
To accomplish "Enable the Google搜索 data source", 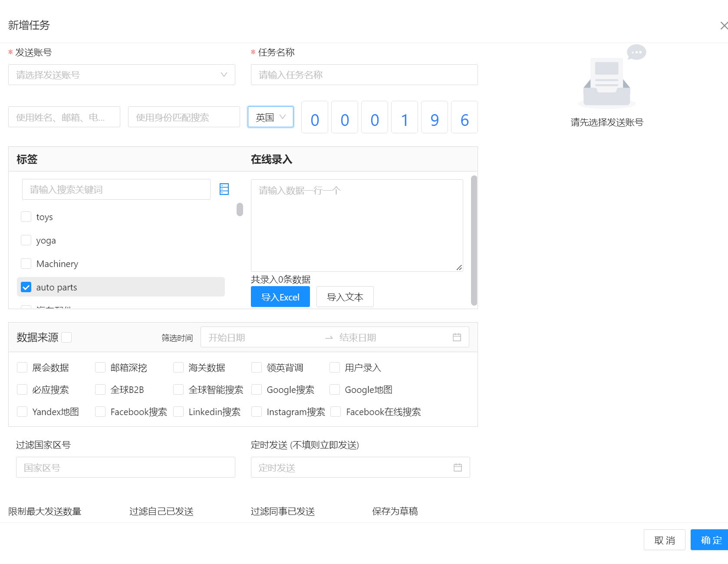I will [257, 390].
